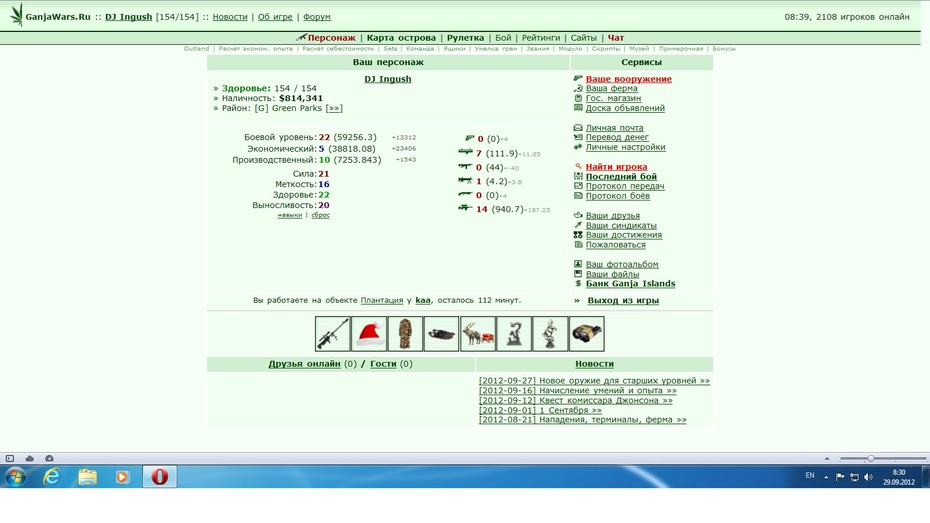The height and width of the screenshot is (523, 930).
Task: Click the Windows Start button
Action: 15,477
